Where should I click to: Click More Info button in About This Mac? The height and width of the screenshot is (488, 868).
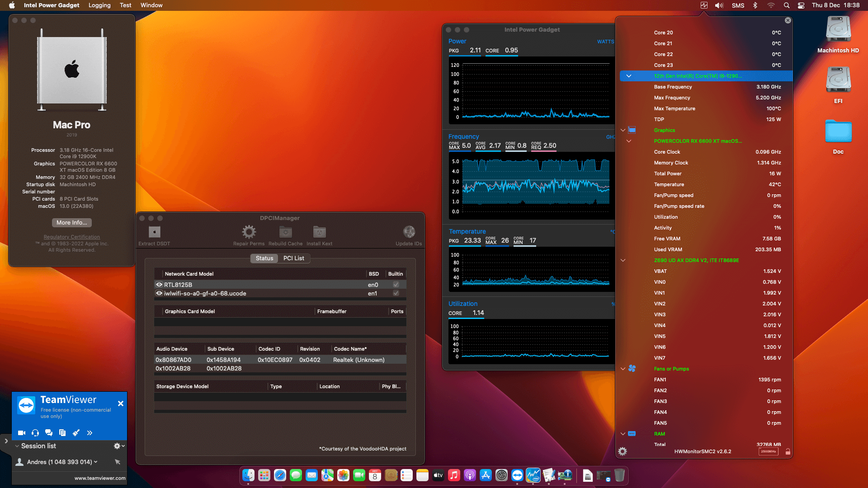(72, 223)
